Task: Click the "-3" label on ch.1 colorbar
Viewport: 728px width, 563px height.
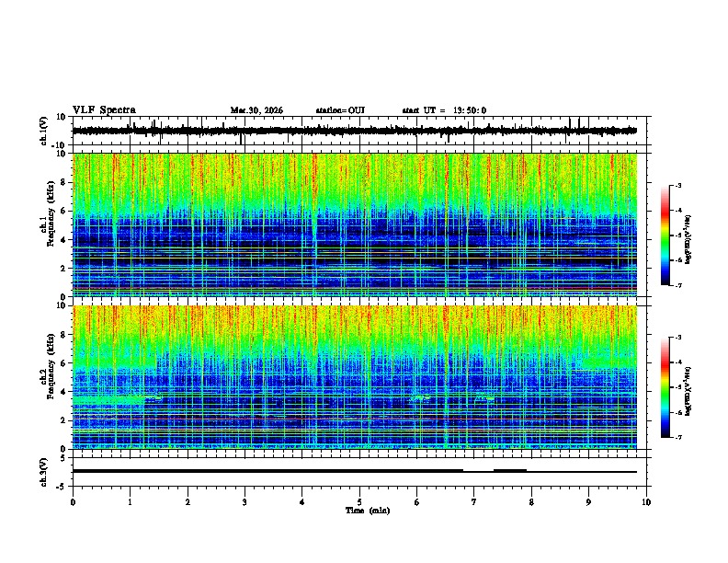Action: click(x=678, y=186)
